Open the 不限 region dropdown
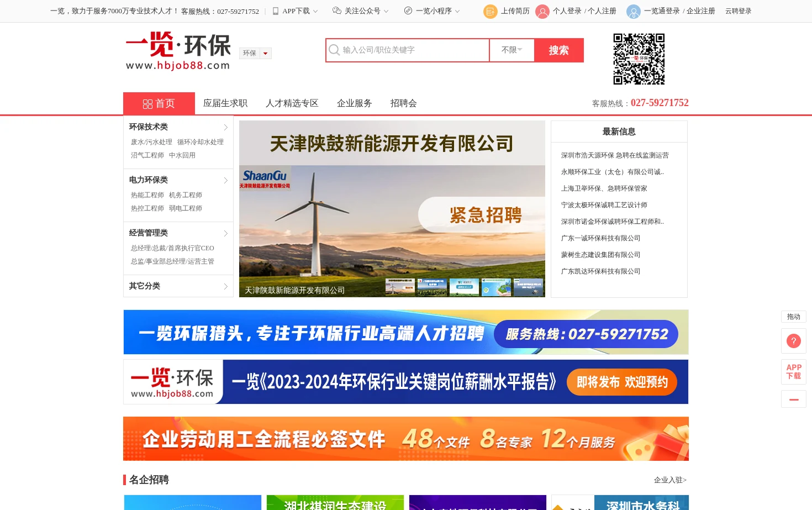Image resolution: width=812 pixels, height=510 pixels. (512, 50)
